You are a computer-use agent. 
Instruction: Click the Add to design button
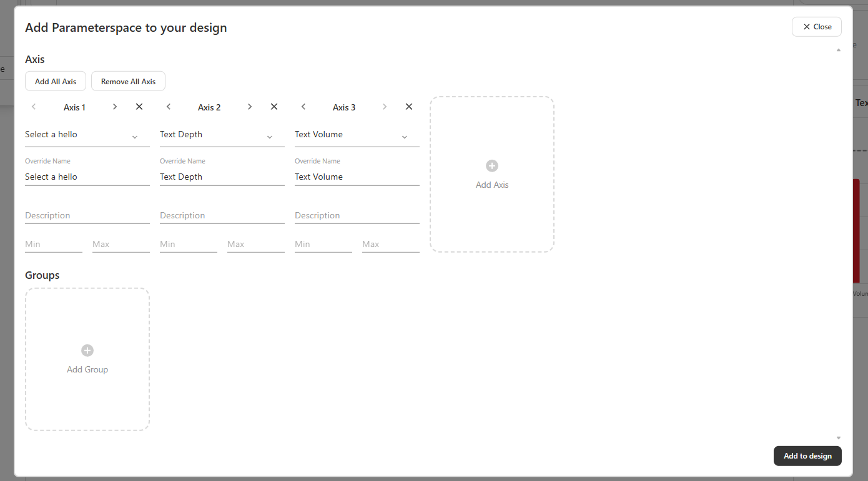coord(807,456)
